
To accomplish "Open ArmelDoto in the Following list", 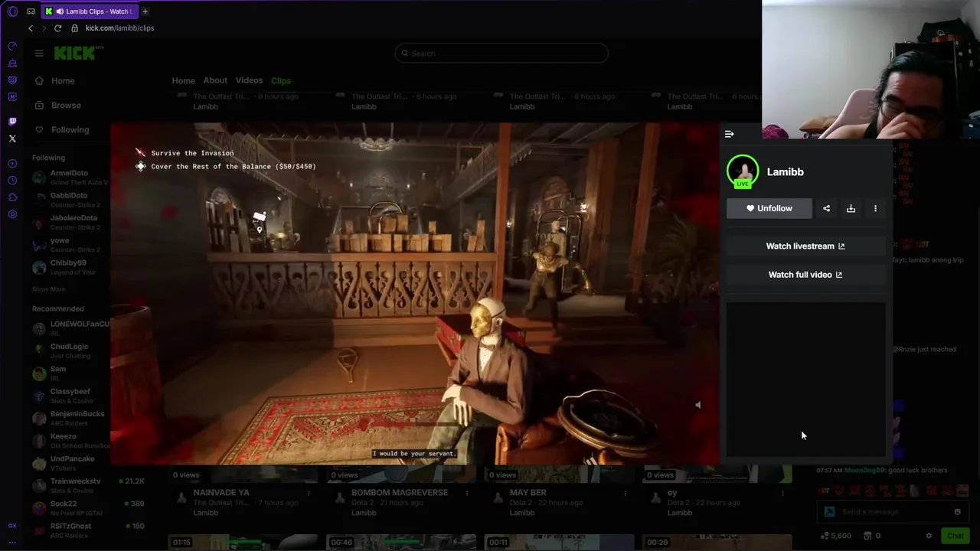I will [70, 178].
